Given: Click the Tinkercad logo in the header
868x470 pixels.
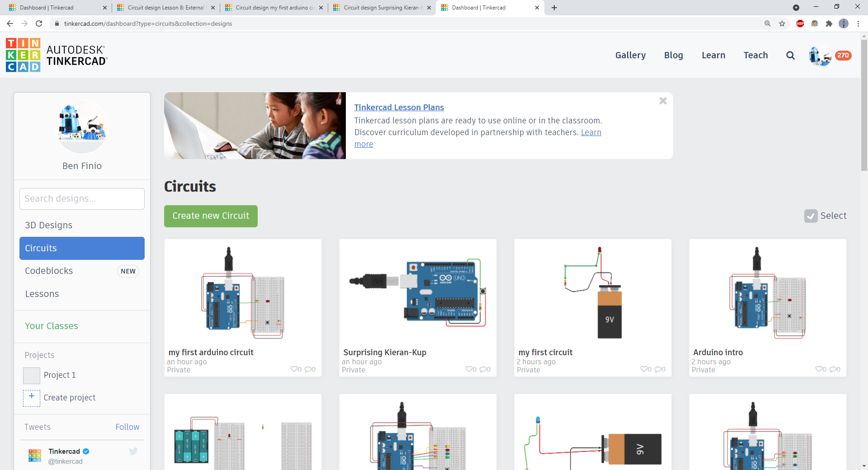Looking at the screenshot, I should tap(23, 55).
